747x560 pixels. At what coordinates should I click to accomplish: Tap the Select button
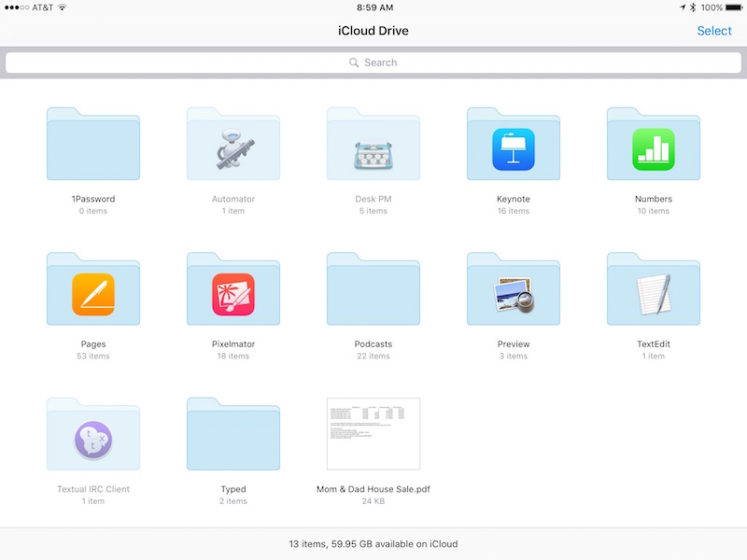(714, 31)
